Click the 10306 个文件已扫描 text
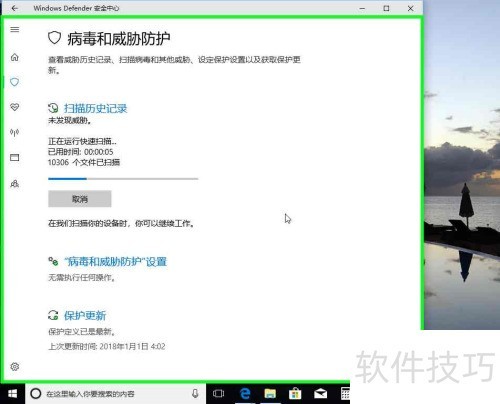The height and width of the screenshot is (404, 500). (84, 162)
